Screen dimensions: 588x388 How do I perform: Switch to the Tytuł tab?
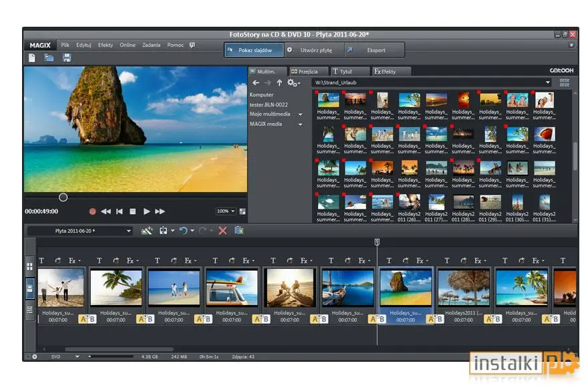349,72
